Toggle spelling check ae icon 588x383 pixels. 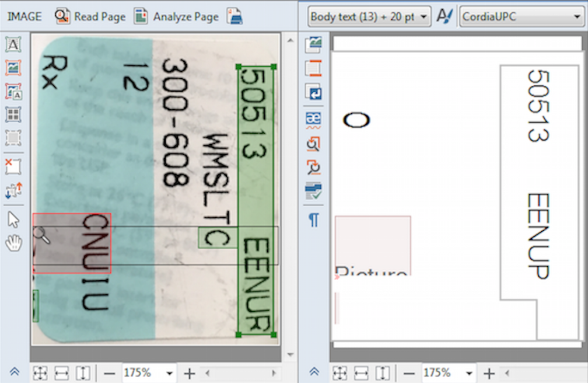pyautogui.click(x=314, y=119)
